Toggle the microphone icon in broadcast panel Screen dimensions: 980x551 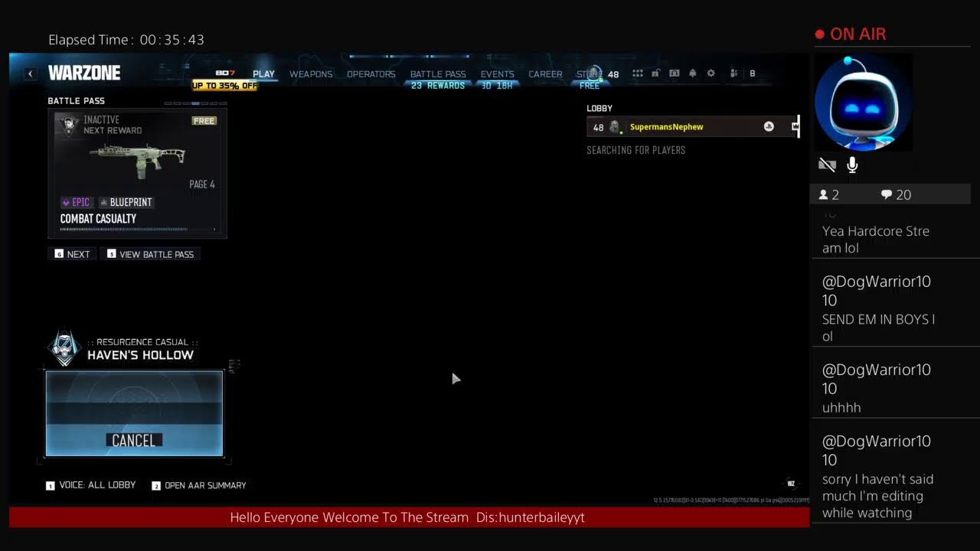point(852,165)
